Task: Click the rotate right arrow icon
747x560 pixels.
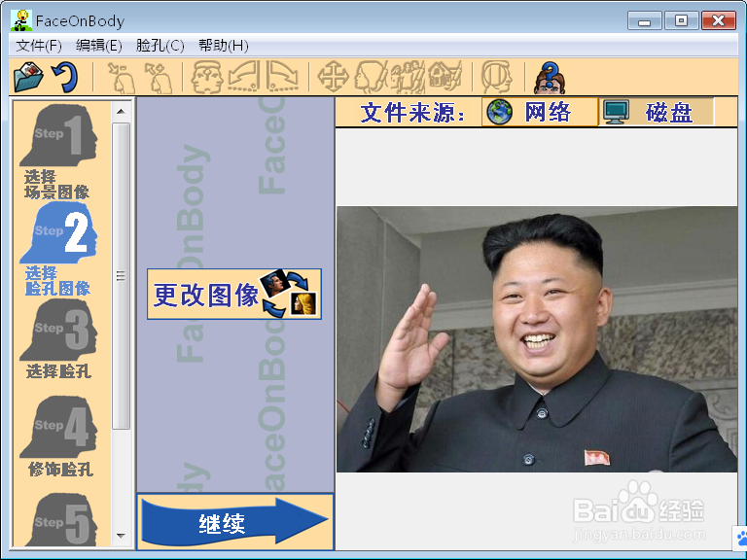Action: 282,77
